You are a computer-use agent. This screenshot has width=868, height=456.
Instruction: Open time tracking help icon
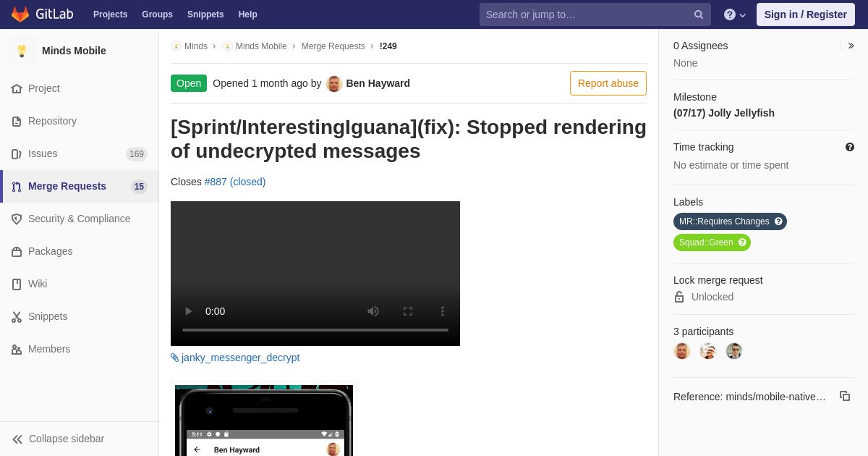click(850, 147)
